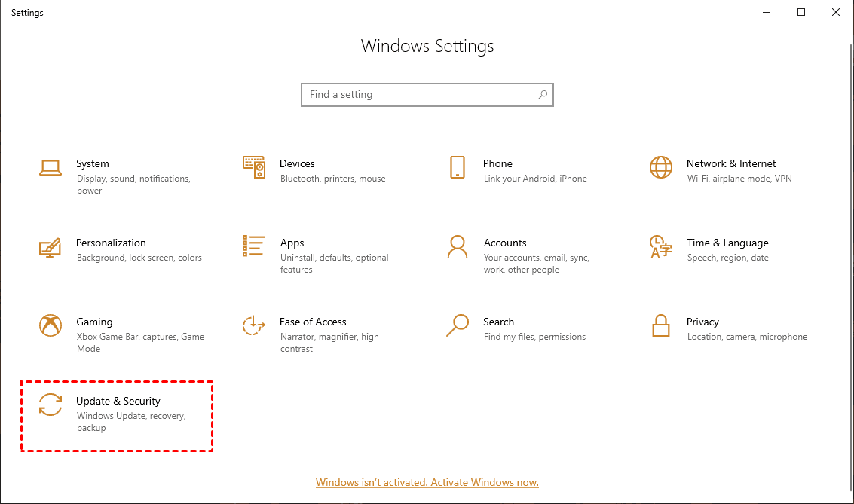Go to the Privacy title
Viewport: 854px width, 504px height.
(702, 322)
